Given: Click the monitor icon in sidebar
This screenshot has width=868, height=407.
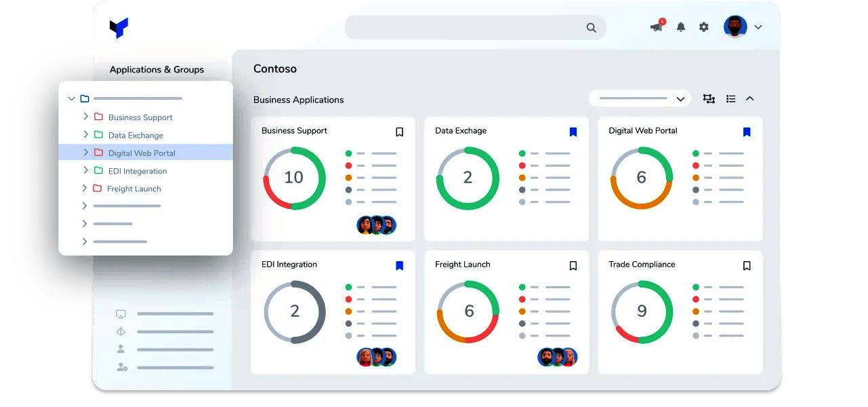Looking at the screenshot, I should pos(121,314).
